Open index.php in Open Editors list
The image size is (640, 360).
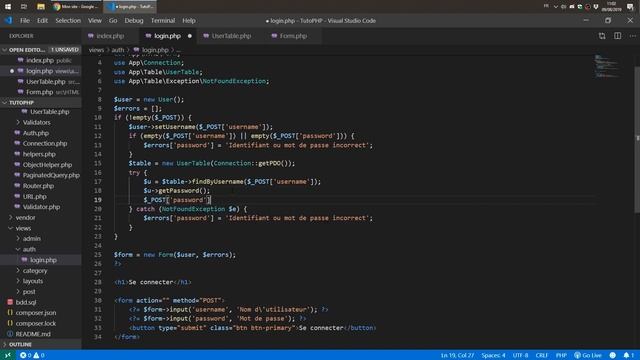[41, 60]
